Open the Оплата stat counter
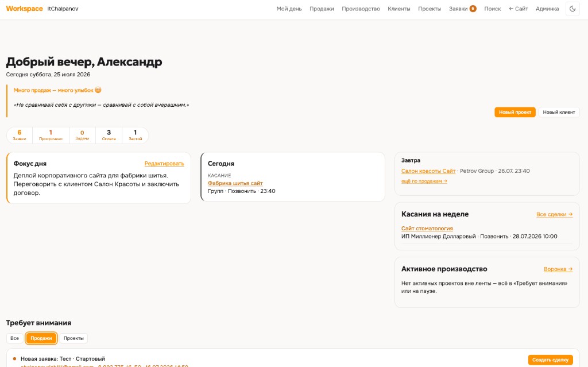 point(109,135)
